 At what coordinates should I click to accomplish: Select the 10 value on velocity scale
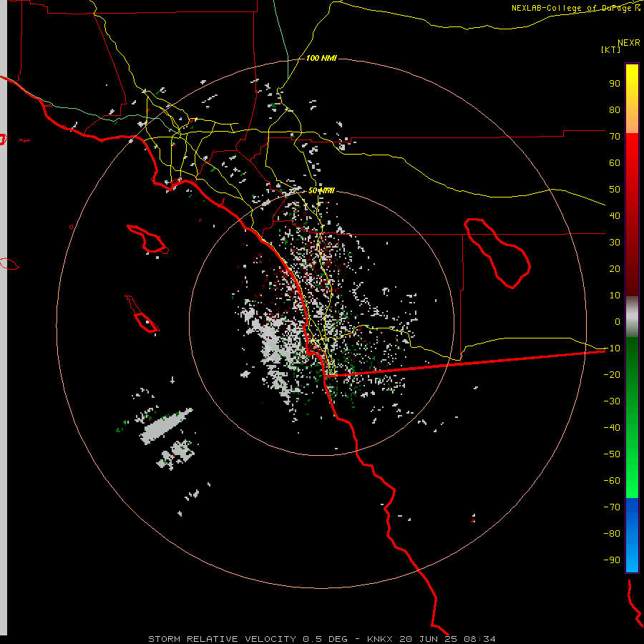pos(615,296)
